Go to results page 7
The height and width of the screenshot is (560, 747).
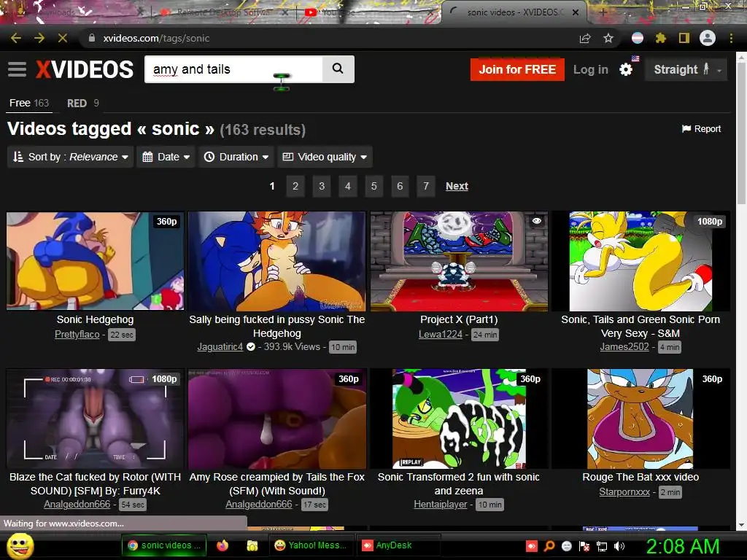tap(426, 186)
